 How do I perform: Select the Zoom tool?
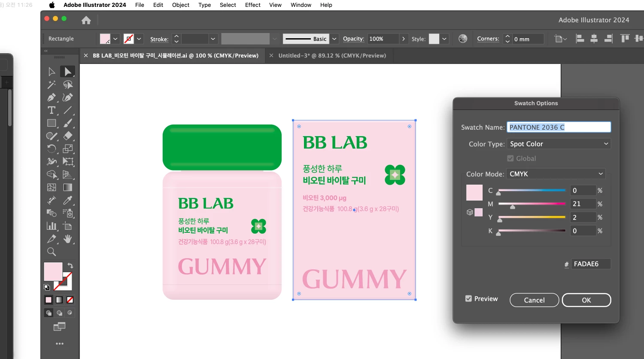[x=52, y=252]
